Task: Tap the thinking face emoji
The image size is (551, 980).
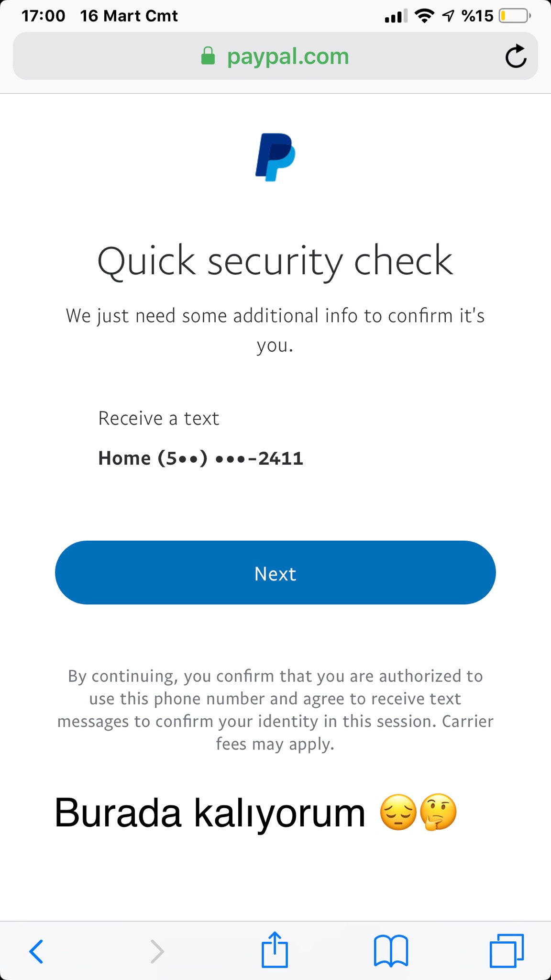Action: tap(438, 812)
